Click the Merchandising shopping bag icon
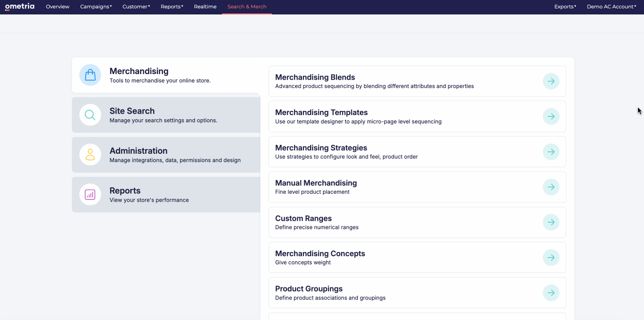 pos(90,75)
